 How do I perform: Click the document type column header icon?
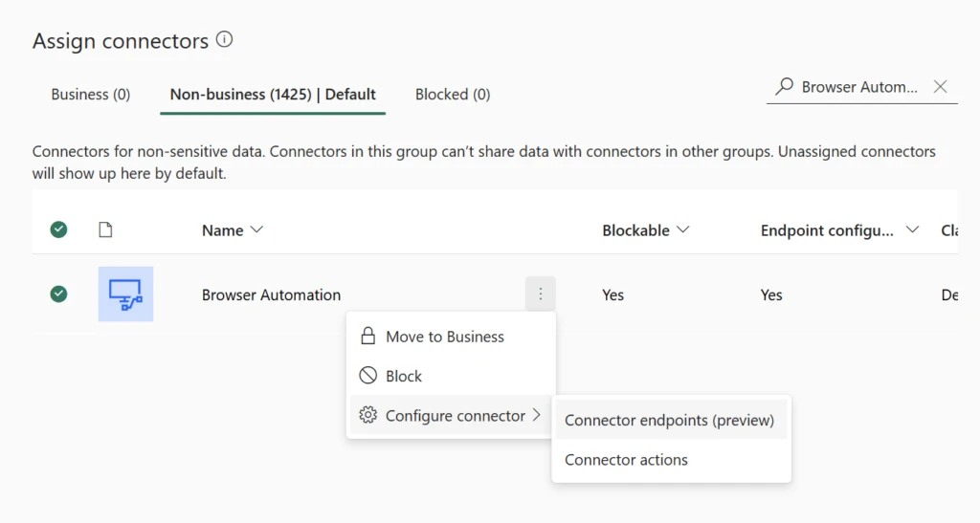coord(105,229)
